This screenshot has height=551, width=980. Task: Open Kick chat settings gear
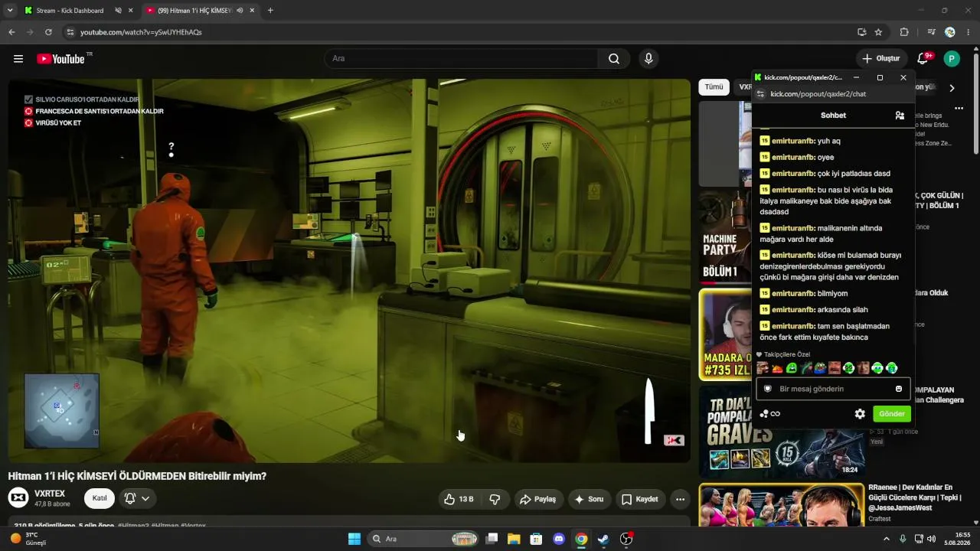[x=860, y=414]
